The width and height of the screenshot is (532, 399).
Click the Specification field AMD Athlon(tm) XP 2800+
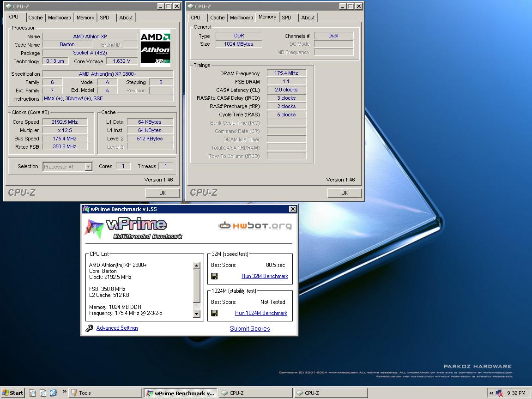point(108,74)
